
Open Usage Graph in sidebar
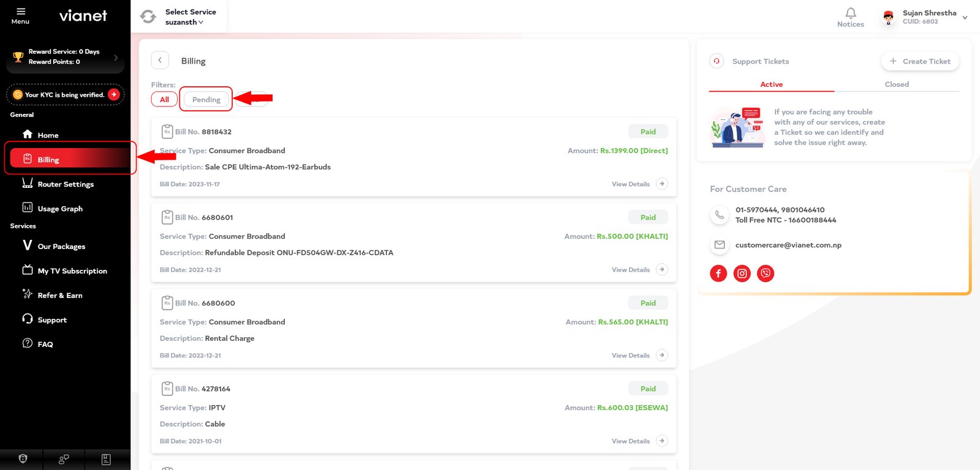click(x=60, y=208)
